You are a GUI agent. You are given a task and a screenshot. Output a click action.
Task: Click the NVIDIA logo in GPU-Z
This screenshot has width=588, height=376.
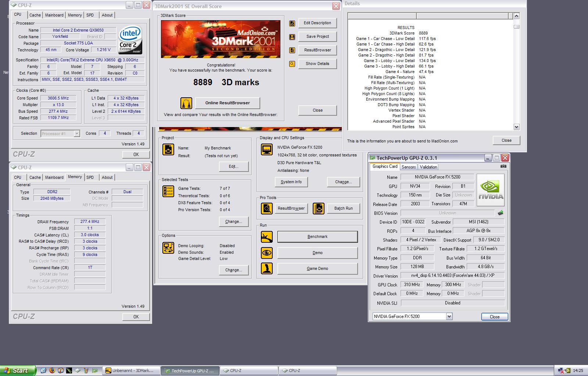(491, 190)
